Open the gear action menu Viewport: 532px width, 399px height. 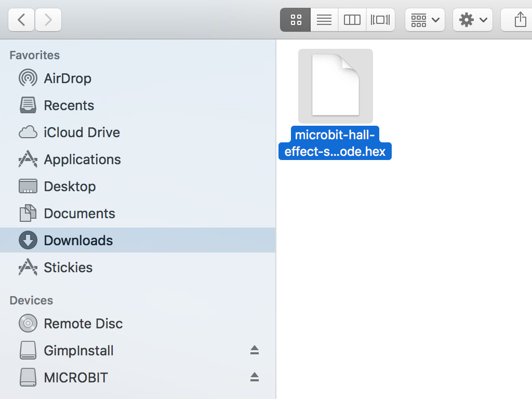click(473, 20)
